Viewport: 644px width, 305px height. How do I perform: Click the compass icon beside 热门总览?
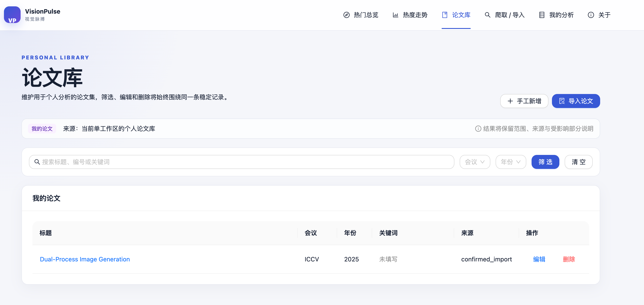click(x=347, y=15)
